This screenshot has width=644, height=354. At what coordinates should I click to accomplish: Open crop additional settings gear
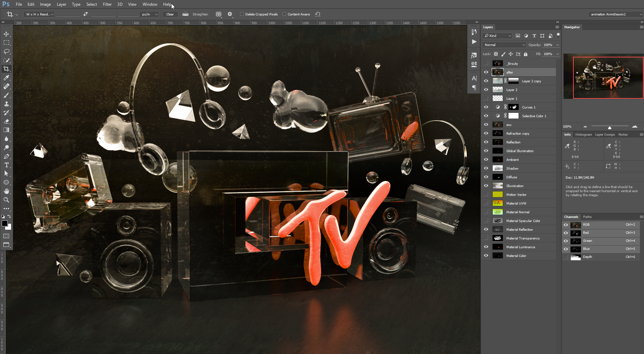coord(230,14)
